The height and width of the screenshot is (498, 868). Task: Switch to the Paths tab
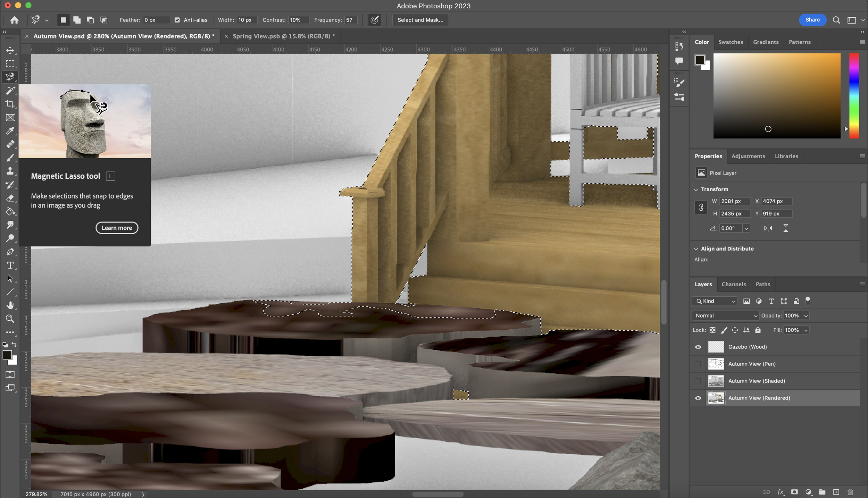[762, 284]
